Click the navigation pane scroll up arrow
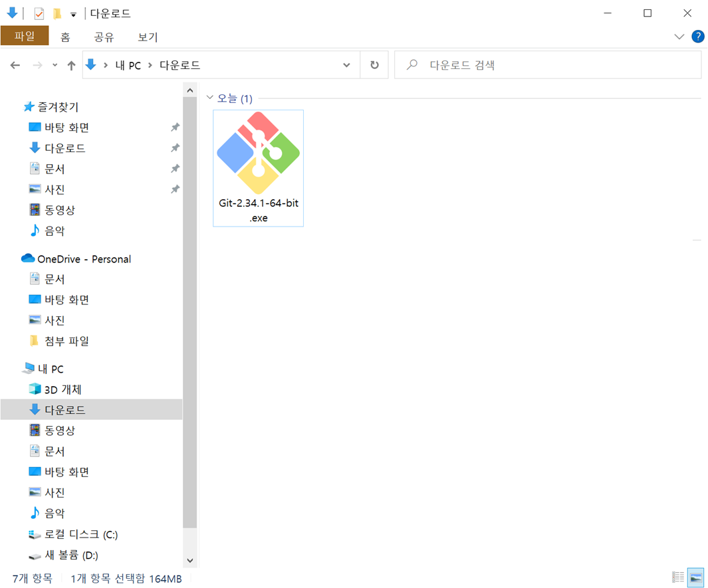The image size is (708, 588). [190, 91]
